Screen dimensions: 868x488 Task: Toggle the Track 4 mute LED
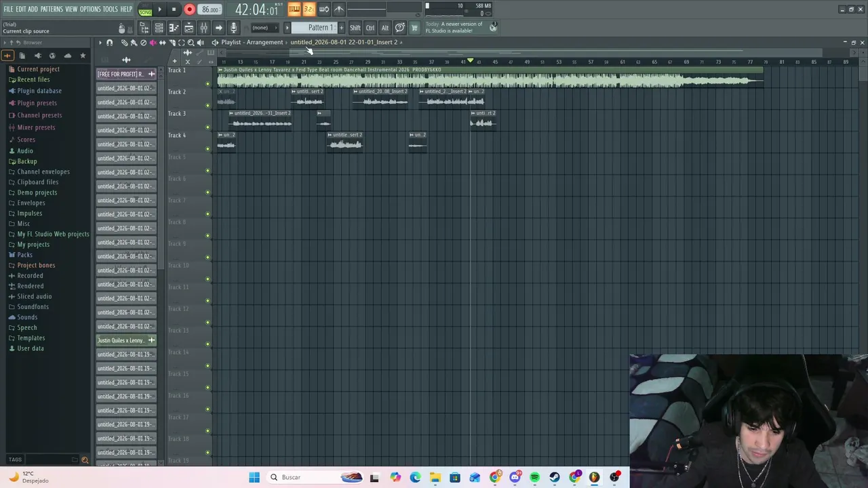pyautogui.click(x=208, y=149)
